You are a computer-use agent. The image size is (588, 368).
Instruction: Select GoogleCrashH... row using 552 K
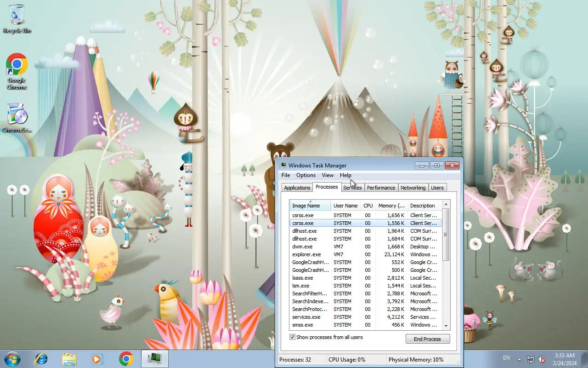coord(366,262)
